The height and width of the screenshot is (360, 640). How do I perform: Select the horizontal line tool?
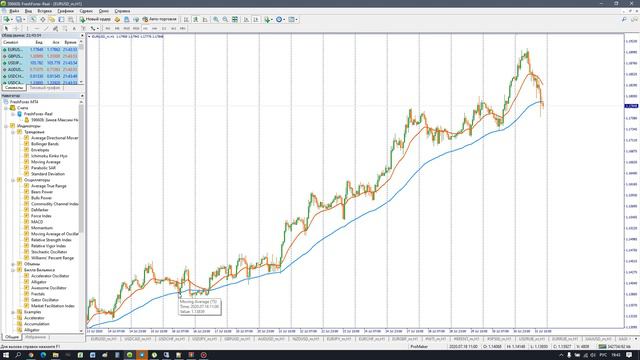(x=37, y=28)
